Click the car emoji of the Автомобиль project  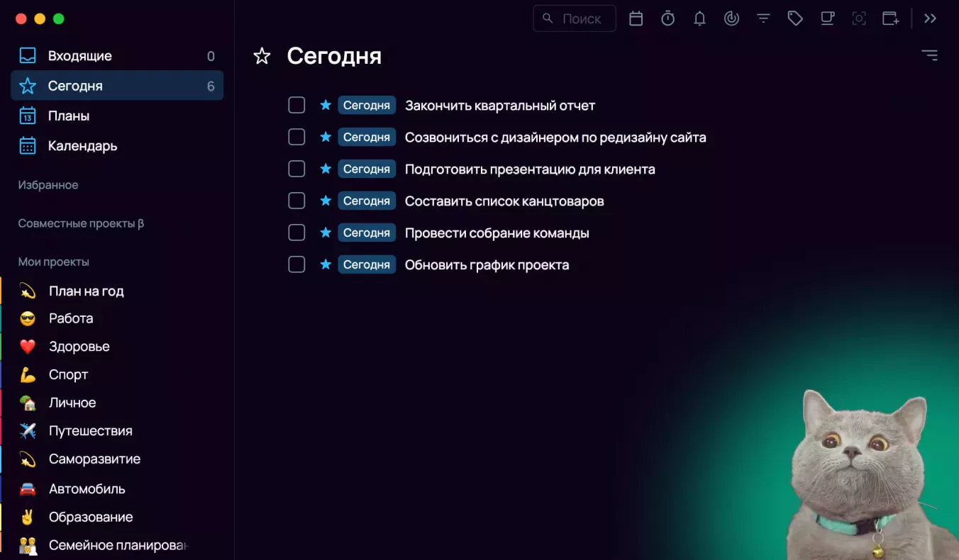tap(28, 489)
